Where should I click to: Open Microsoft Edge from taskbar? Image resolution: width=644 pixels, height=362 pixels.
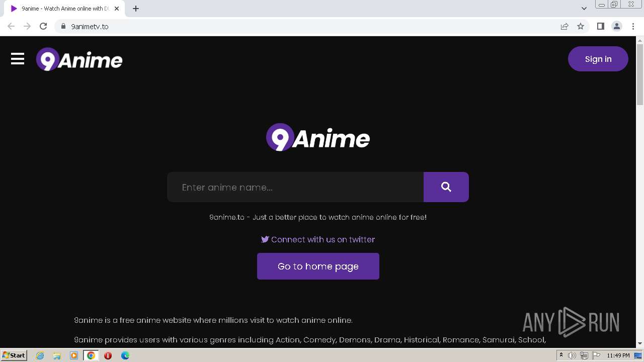(125, 355)
